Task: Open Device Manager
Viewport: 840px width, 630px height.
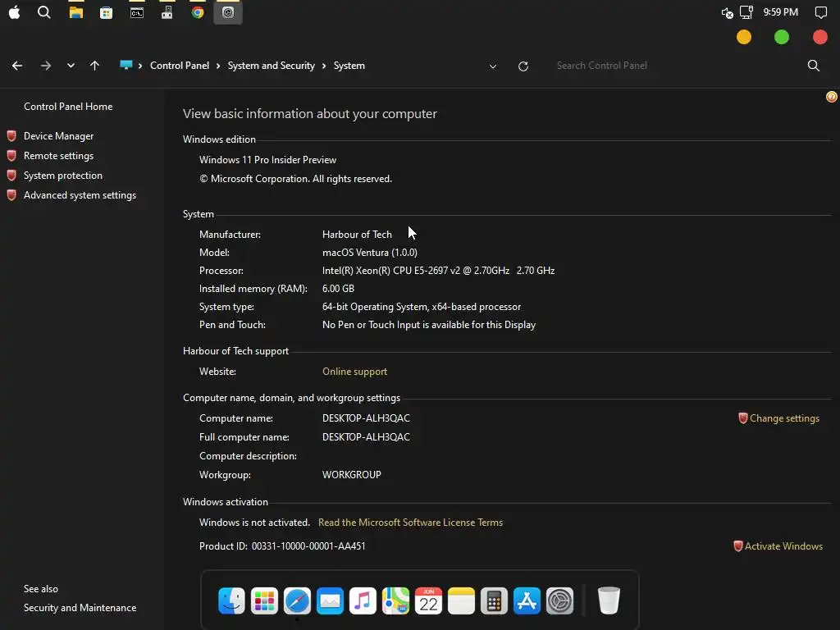Action: point(58,136)
